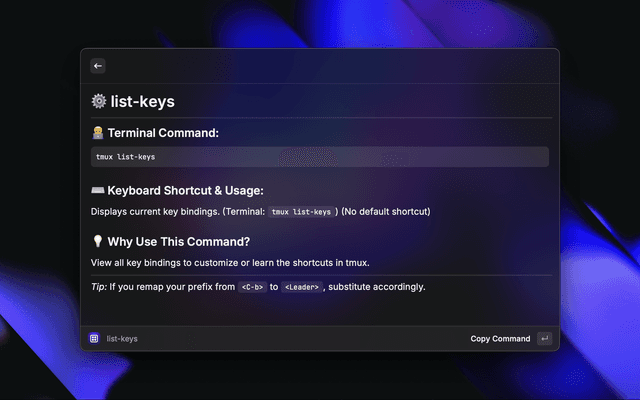Viewport: 640px width, 400px height.
Task: Click the gear icon beside list-keys title
Action: pos(98,101)
